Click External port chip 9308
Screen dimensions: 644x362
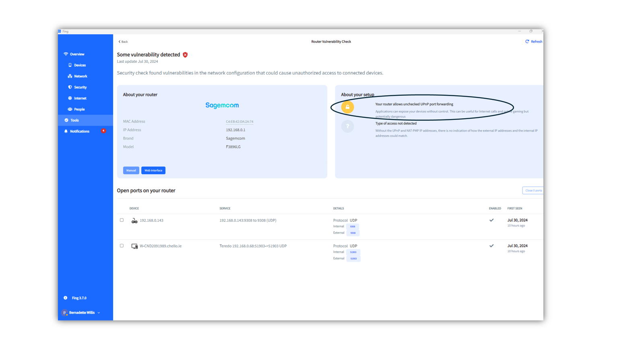click(x=353, y=233)
